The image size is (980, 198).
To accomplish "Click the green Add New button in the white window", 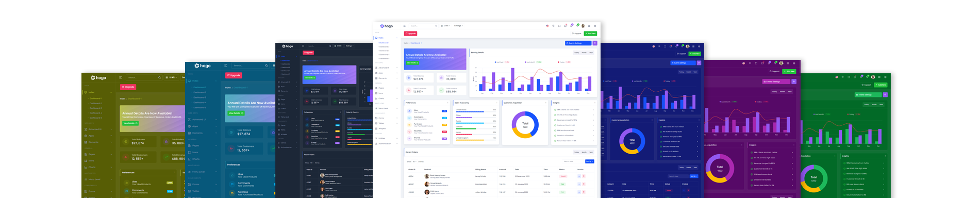I will click(x=591, y=34).
